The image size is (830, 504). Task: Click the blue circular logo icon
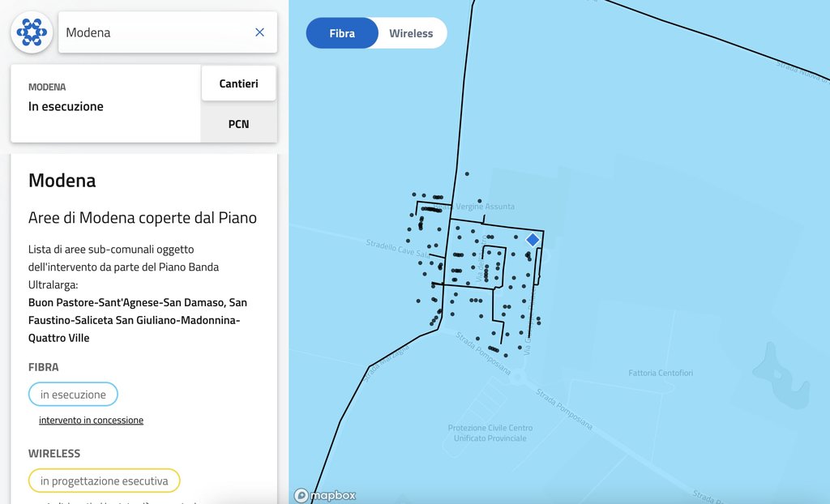click(32, 32)
